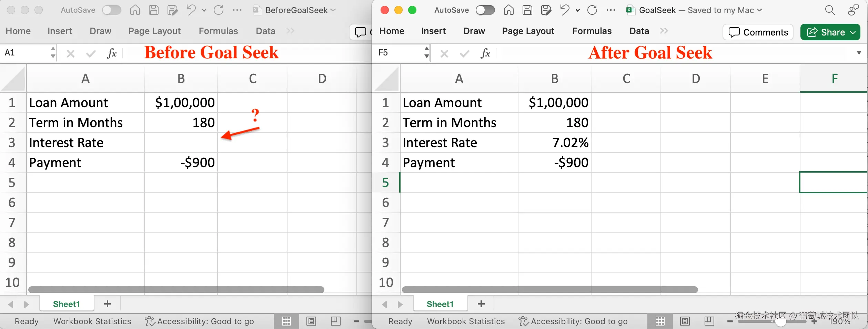Switch to Page Break Preview in GoalSeek status bar
The height and width of the screenshot is (329, 868).
709,321
